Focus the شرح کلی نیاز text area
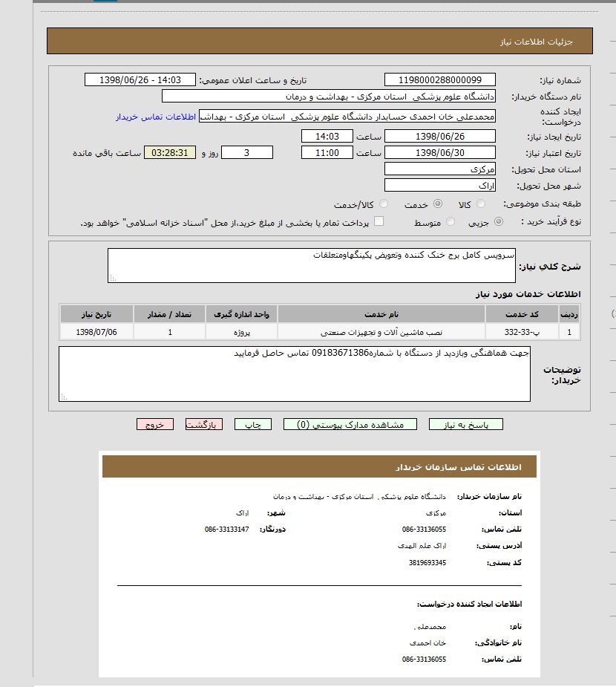The image size is (616, 687). pyautogui.click(x=311, y=265)
